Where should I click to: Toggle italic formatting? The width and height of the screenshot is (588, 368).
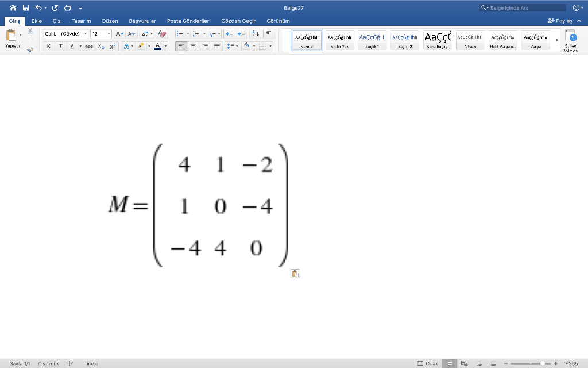(60, 46)
